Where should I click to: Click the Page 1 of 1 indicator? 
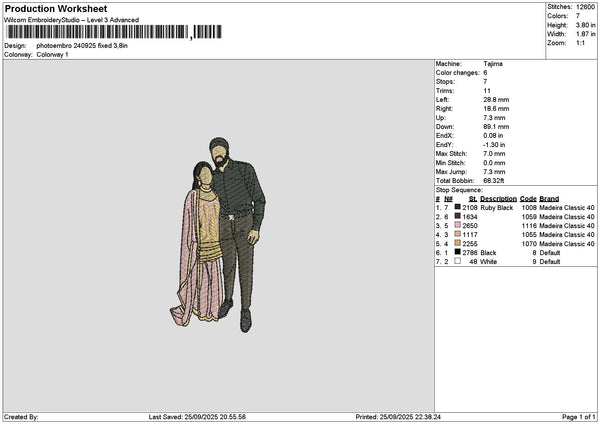[x=579, y=417]
